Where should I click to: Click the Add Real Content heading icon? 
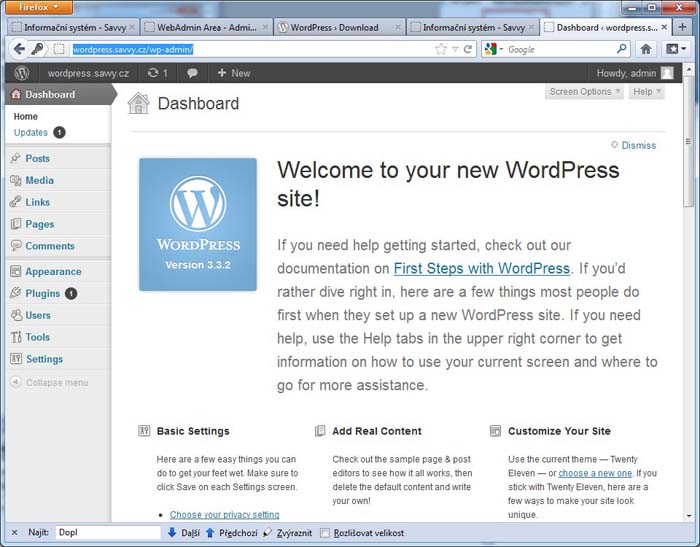point(320,430)
